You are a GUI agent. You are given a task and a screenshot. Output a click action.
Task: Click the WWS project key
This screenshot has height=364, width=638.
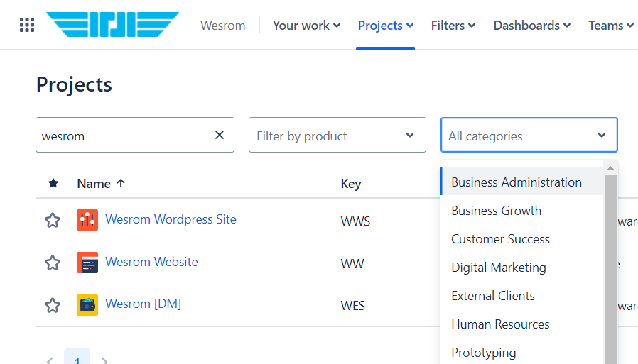[355, 221]
